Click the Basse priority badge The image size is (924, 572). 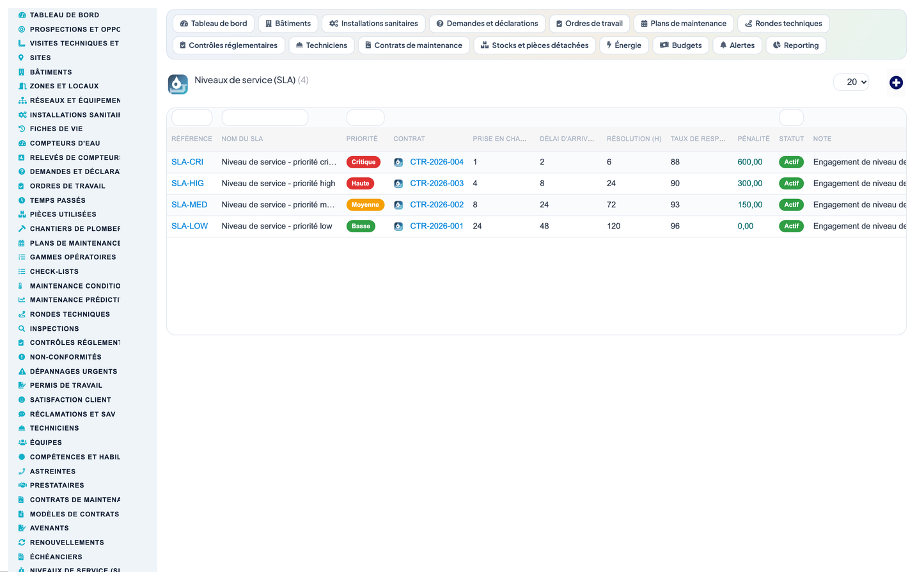coord(361,226)
